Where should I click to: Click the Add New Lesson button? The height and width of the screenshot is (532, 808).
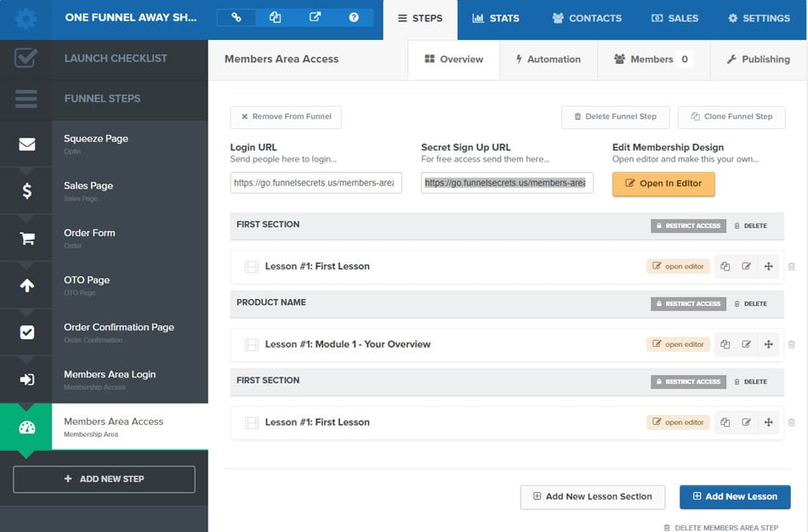click(734, 496)
